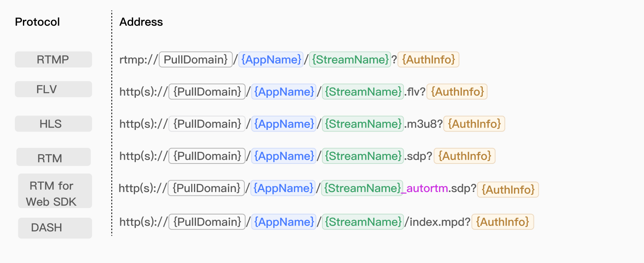
Task: Select the RTMP protocol label
Action: tap(53, 59)
